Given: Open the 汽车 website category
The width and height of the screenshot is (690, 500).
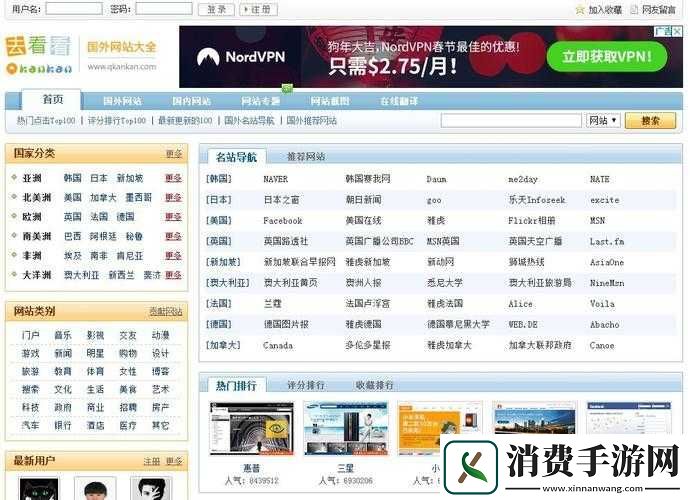Looking at the screenshot, I should point(30,425).
